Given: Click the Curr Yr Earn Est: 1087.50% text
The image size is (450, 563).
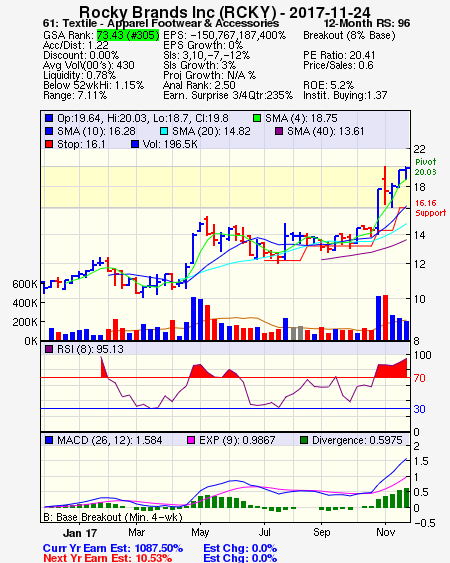Looking at the screenshot, I should 113,549.
